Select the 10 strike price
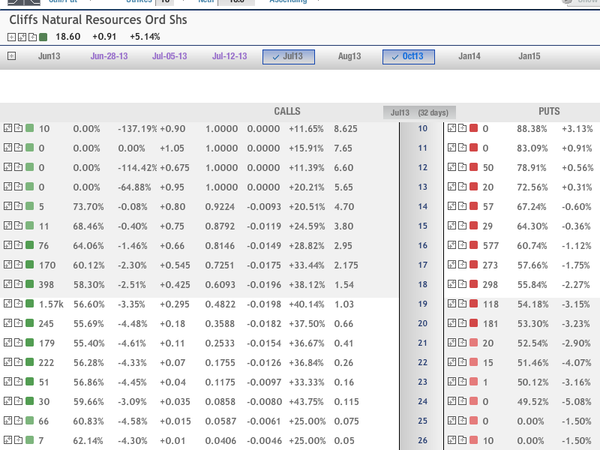 (x=422, y=129)
